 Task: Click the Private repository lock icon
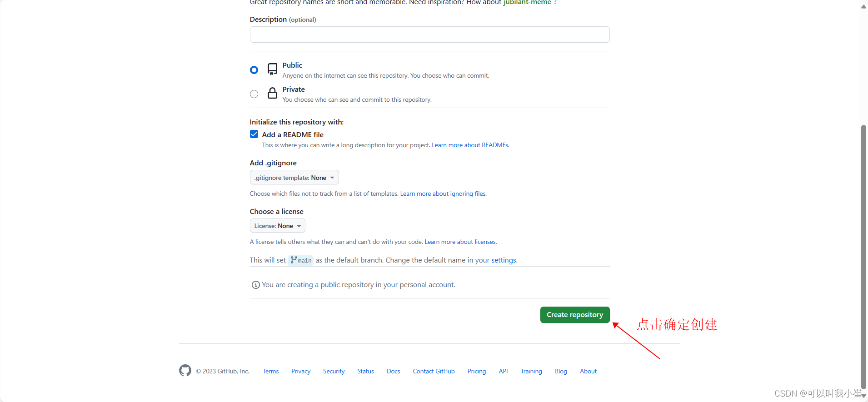coord(272,93)
